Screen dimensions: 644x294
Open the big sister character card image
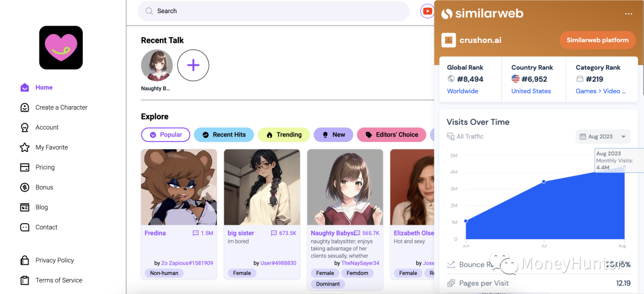(x=262, y=187)
